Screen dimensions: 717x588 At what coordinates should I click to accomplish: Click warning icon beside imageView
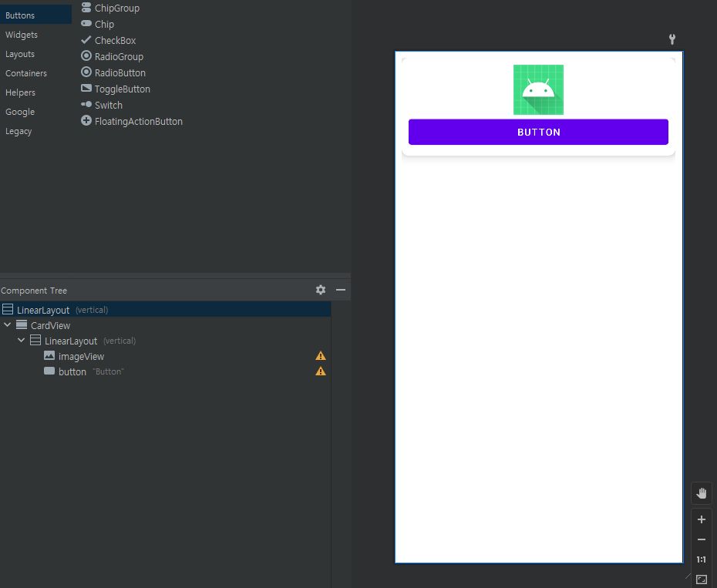(x=321, y=356)
